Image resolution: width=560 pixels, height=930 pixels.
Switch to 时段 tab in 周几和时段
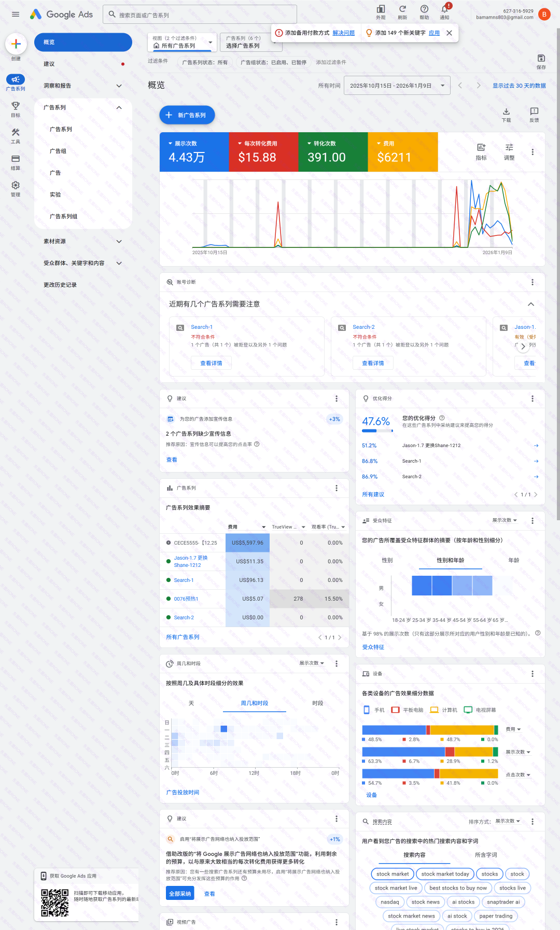[318, 703]
